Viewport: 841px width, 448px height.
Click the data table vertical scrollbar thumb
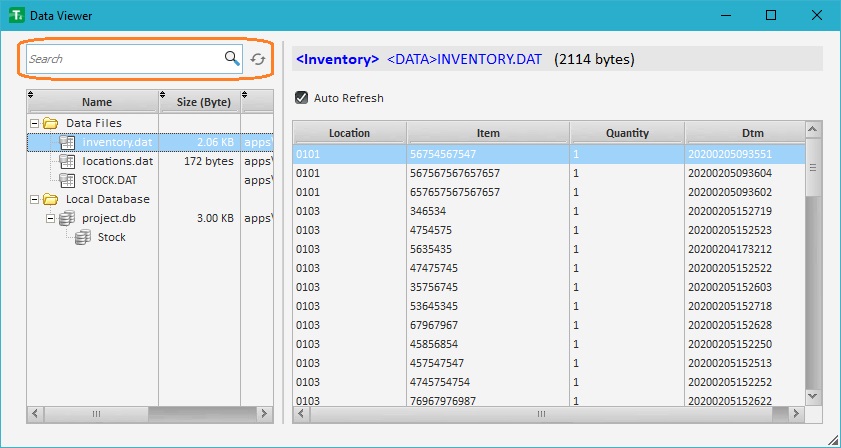812,167
